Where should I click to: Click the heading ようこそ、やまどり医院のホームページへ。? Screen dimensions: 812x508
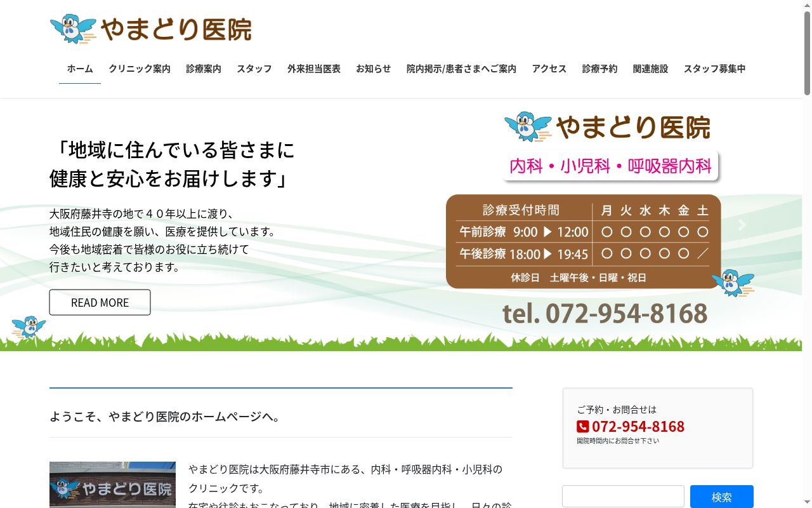(x=165, y=417)
